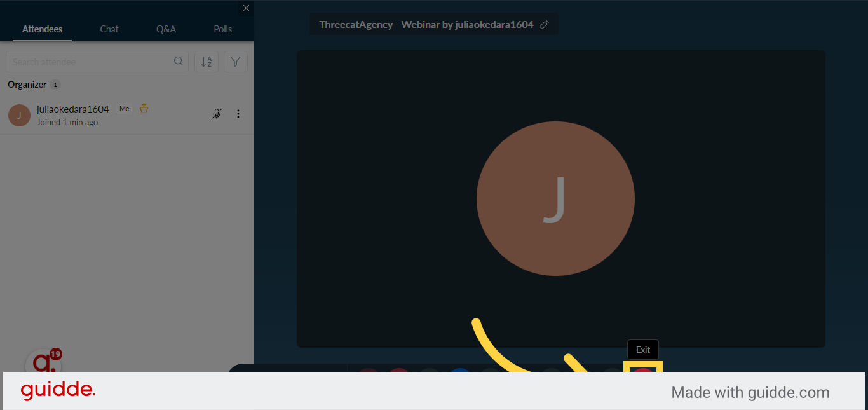This screenshot has height=410, width=868.
Task: Open the attendee filter funnel icon
Action: point(236,62)
